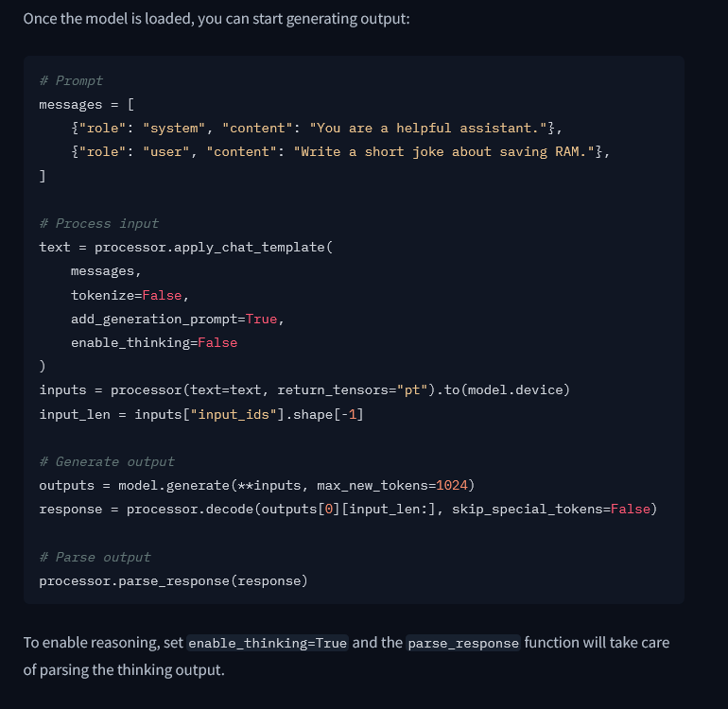Click enable_thinking=False in the code block
The width and height of the screenshot is (728, 709).
click(x=154, y=343)
